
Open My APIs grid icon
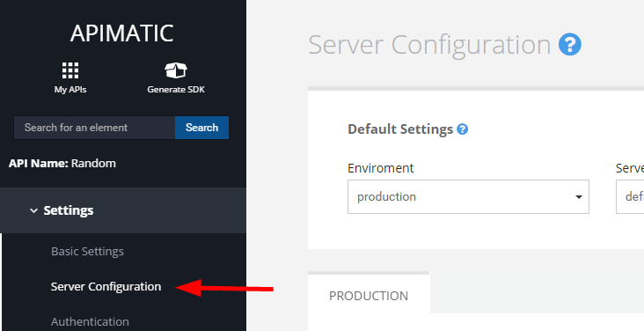(70, 70)
